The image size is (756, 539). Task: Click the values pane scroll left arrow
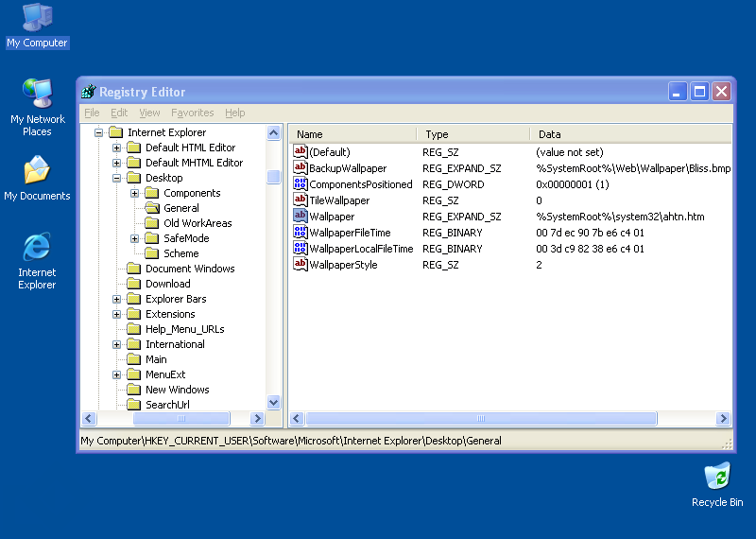click(297, 418)
